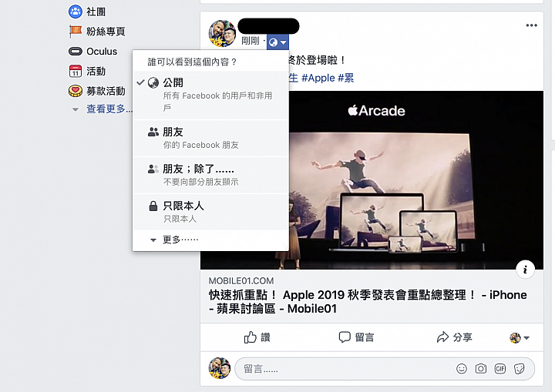Image resolution: width=555 pixels, height=392 pixels.
Task: Open the sticker picker icon
Action: (520, 369)
